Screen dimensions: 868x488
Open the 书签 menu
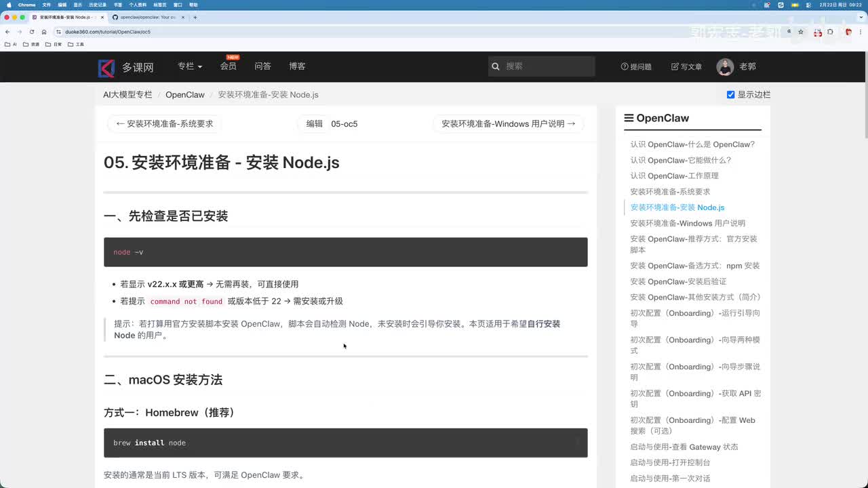[118, 5]
